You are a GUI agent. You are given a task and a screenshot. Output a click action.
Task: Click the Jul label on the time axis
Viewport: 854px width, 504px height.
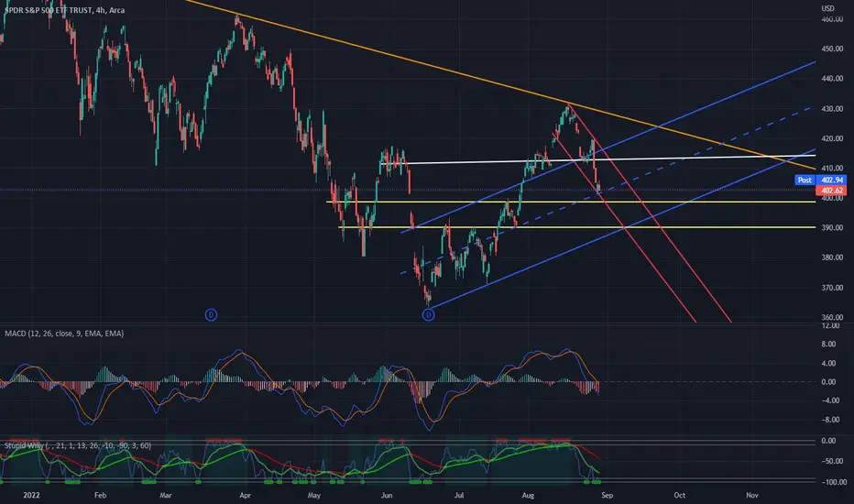(x=459, y=495)
